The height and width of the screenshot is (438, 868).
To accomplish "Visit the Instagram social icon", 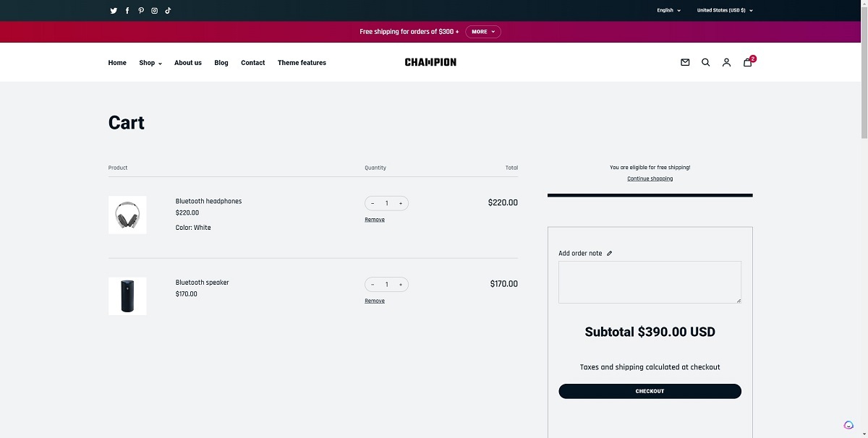I will tap(154, 10).
